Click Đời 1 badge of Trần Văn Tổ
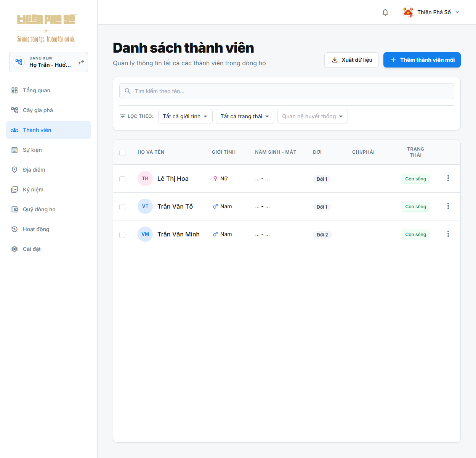This screenshot has width=476, height=458. (x=322, y=207)
